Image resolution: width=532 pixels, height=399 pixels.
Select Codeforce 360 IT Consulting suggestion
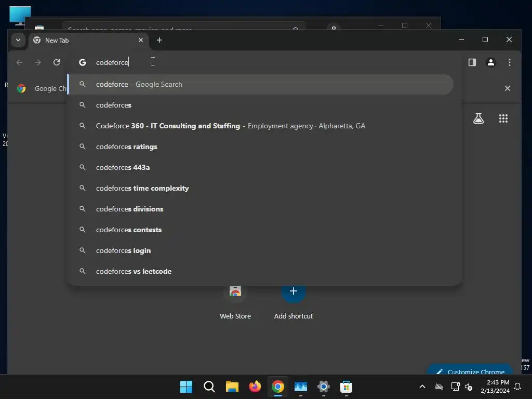point(260,126)
